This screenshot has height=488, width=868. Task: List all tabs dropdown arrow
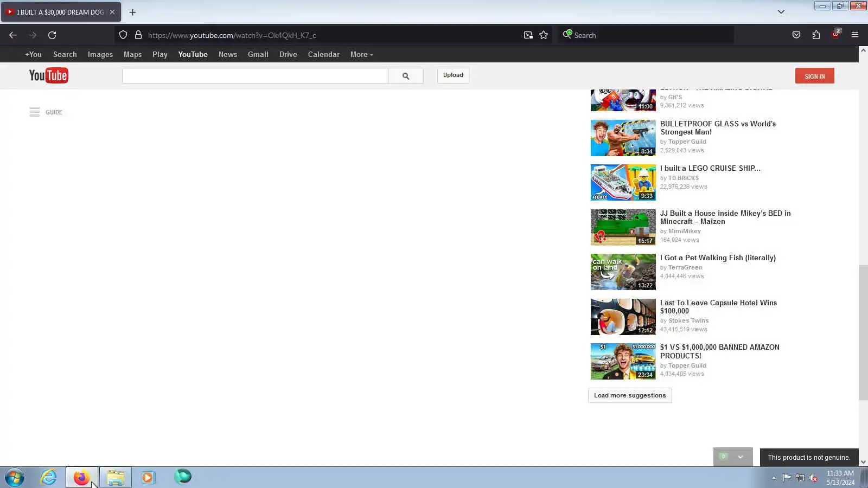[781, 12]
